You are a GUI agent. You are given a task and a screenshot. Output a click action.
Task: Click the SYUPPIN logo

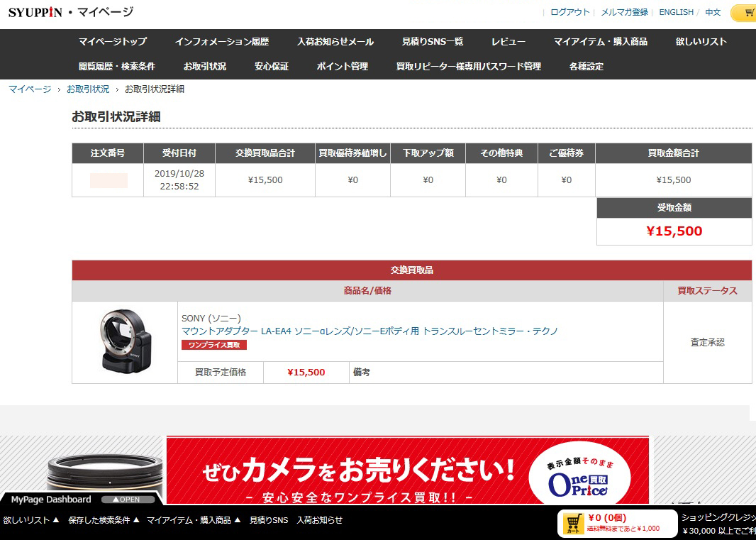[x=35, y=12]
